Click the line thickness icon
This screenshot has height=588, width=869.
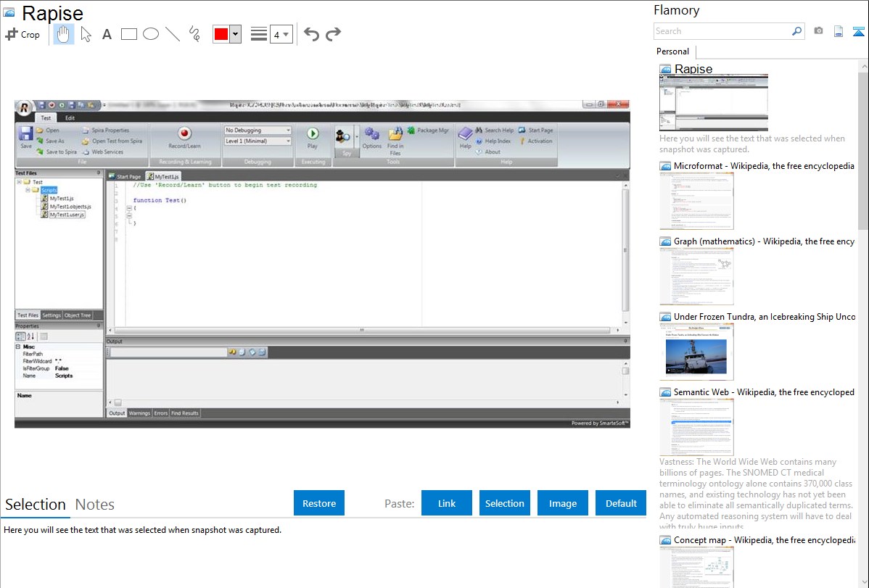pos(258,34)
